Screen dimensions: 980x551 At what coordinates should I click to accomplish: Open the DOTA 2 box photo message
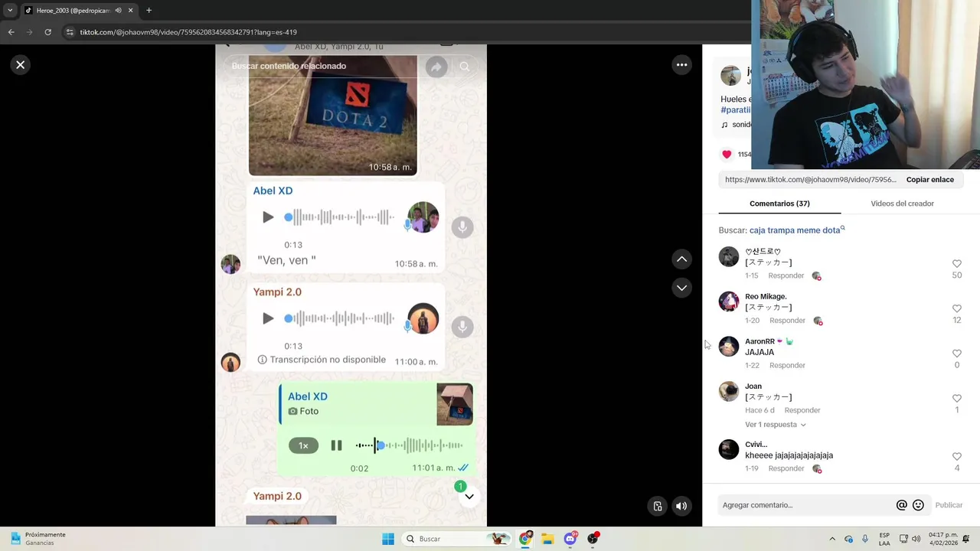[x=332, y=115]
